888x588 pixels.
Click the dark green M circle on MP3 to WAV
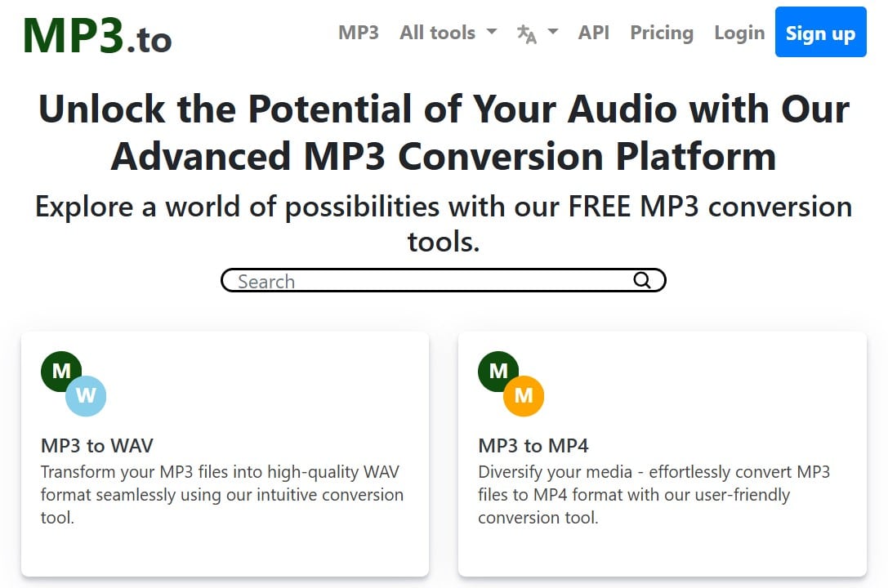(61, 372)
